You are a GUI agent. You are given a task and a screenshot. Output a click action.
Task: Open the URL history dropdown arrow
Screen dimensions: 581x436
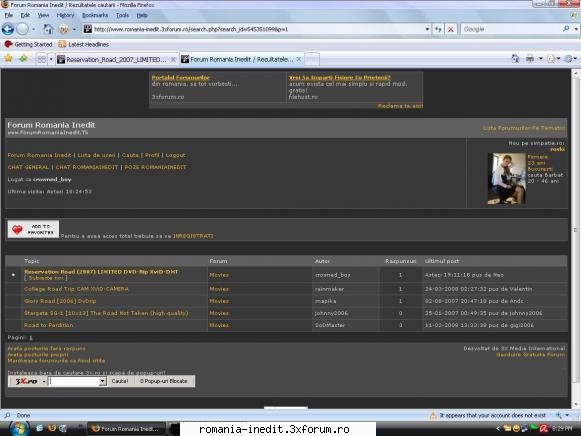(x=427, y=29)
